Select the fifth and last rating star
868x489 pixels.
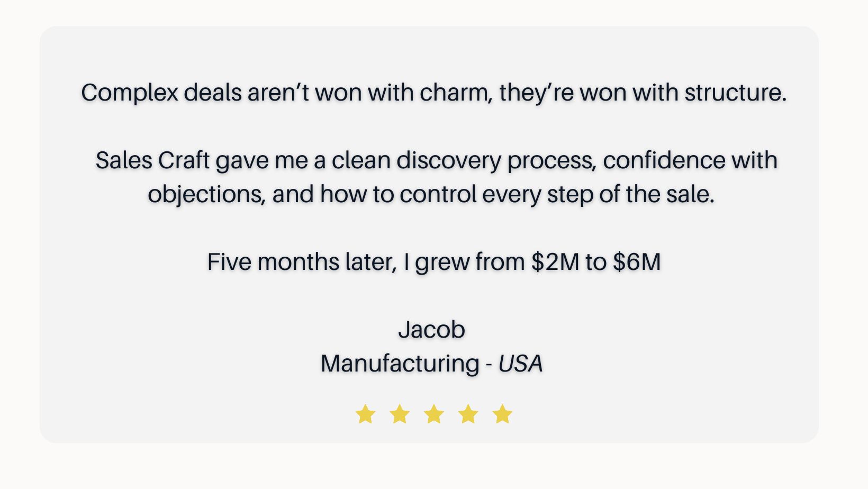[x=502, y=414]
